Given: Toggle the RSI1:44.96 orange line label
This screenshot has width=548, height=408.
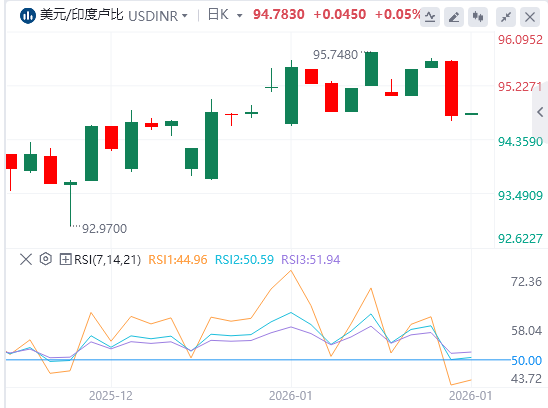Looking at the screenshot, I should point(178,259).
